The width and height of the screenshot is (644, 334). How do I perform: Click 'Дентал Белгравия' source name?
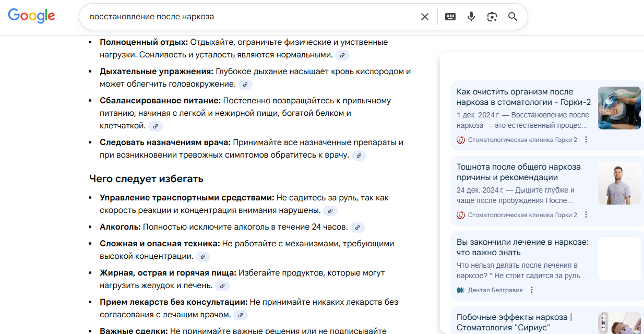pyautogui.click(x=495, y=290)
